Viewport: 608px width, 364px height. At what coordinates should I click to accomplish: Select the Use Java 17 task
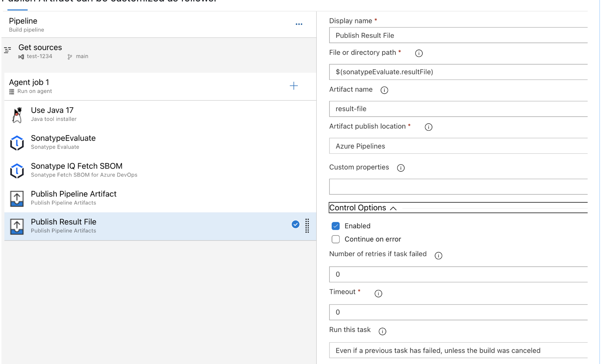160,115
